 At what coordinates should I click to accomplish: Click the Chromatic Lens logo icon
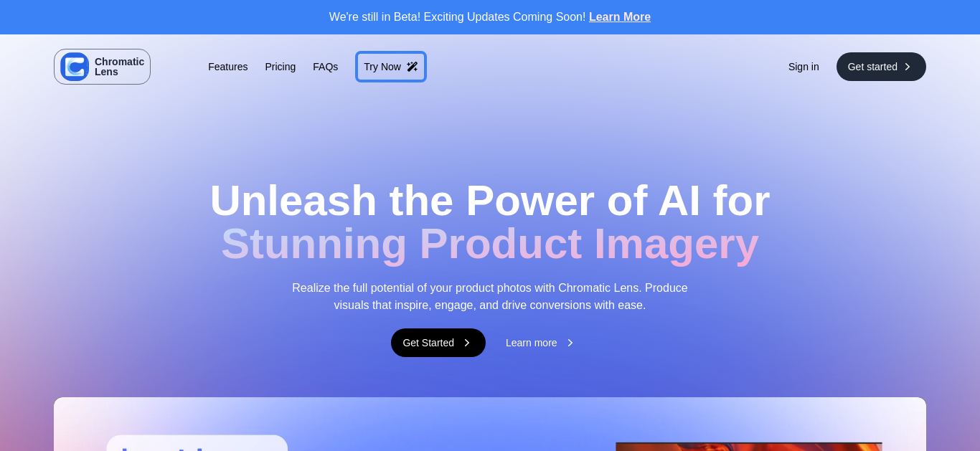75,67
